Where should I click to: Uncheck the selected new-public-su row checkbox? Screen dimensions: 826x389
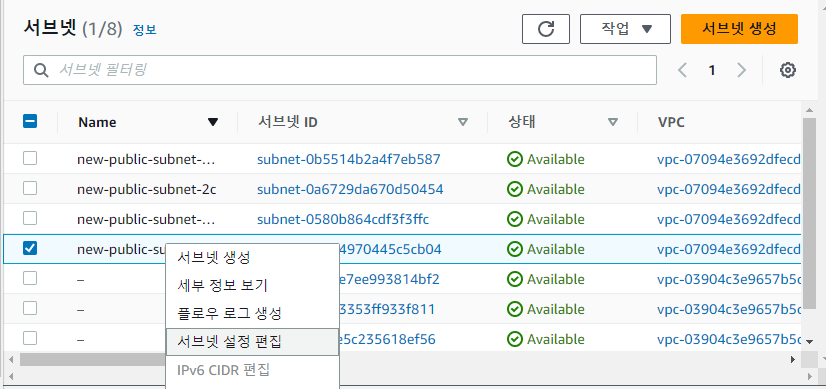30,248
